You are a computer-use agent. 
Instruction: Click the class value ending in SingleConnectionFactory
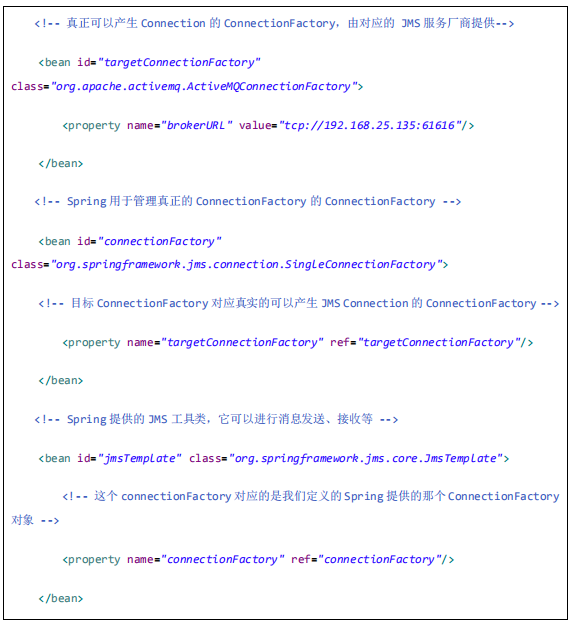pyautogui.click(x=247, y=265)
